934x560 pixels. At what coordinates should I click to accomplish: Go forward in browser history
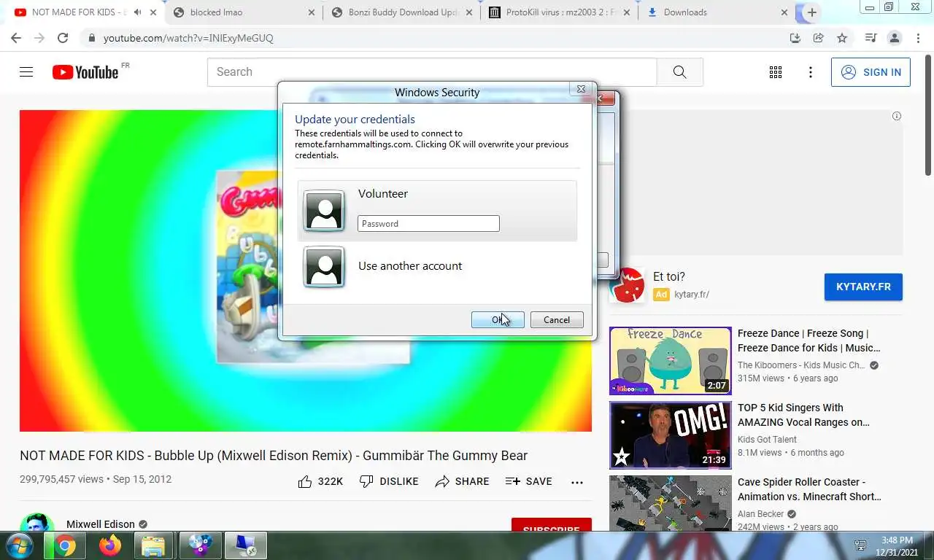(x=39, y=38)
